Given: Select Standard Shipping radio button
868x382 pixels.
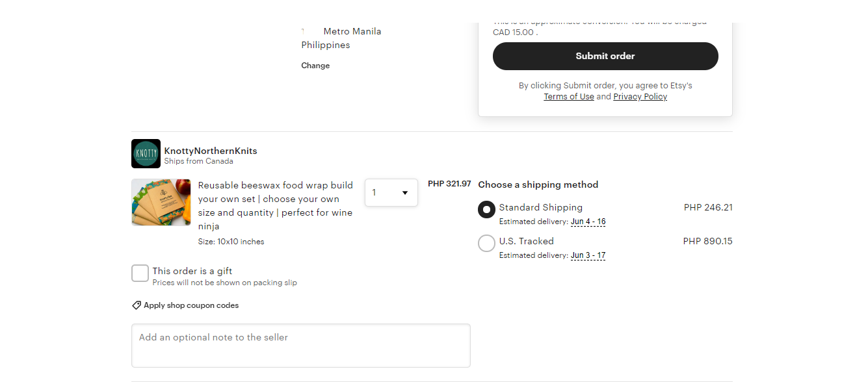Looking at the screenshot, I should pyautogui.click(x=486, y=210).
